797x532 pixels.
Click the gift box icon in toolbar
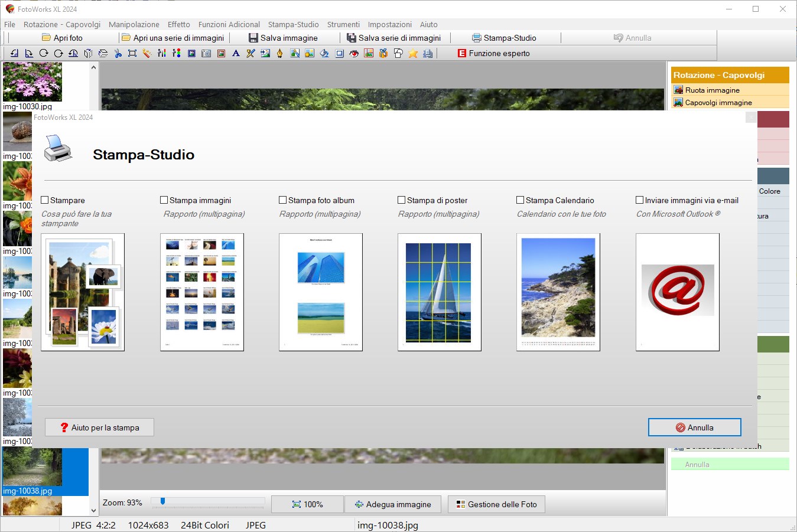(x=383, y=53)
